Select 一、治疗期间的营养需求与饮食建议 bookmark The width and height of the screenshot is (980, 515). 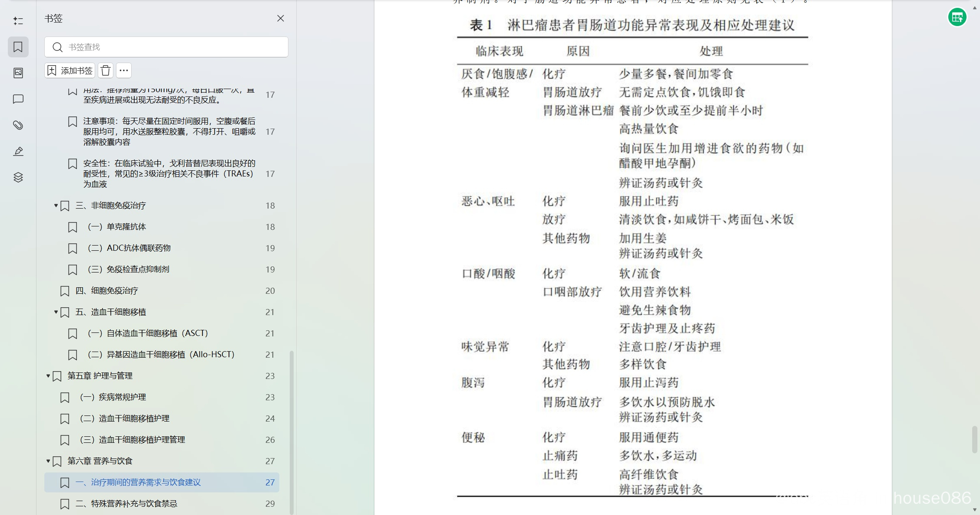click(162, 482)
